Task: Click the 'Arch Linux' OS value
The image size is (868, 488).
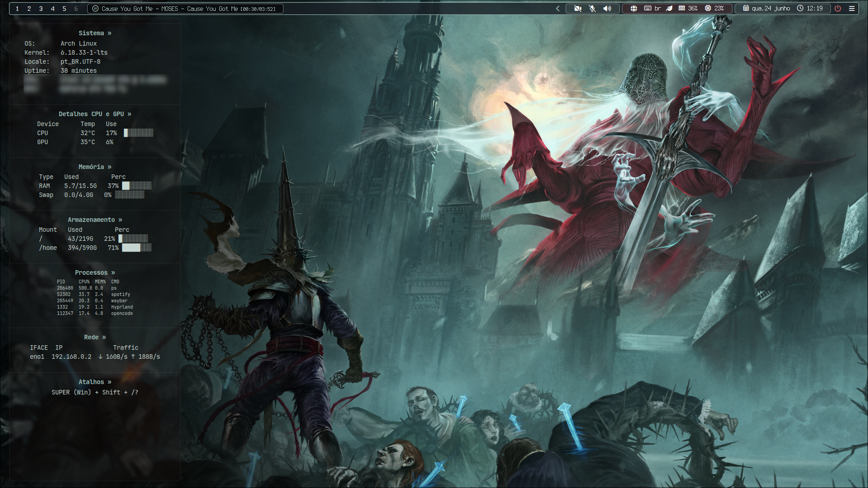Action: pyautogui.click(x=79, y=43)
